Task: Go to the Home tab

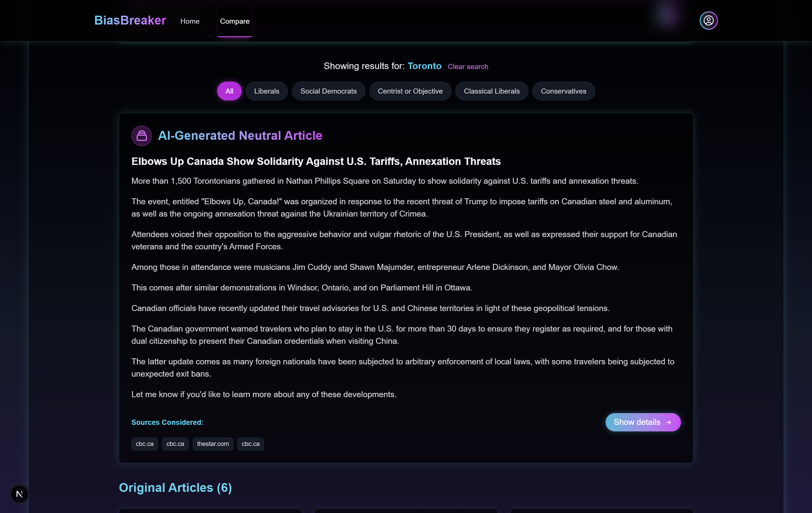Action: coord(190,21)
